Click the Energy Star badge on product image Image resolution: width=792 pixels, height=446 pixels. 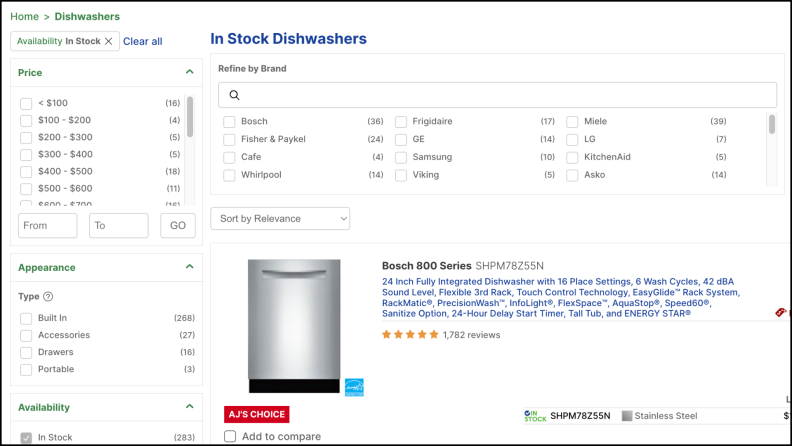tap(354, 387)
